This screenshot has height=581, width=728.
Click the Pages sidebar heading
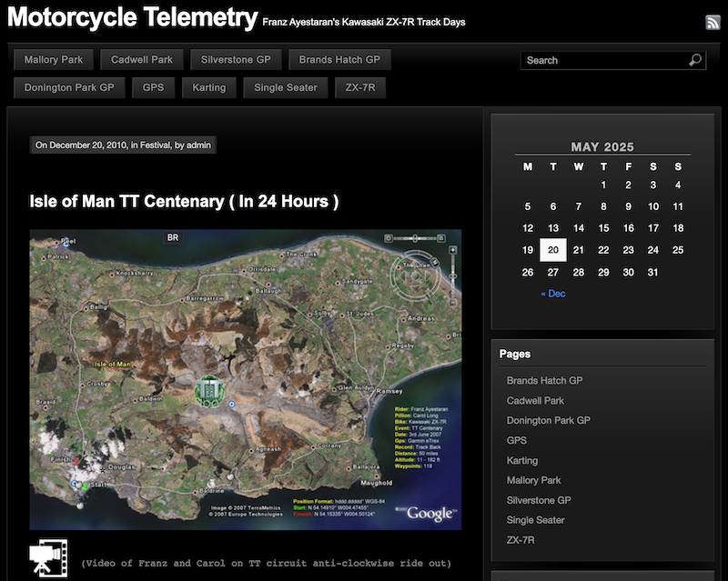point(515,354)
